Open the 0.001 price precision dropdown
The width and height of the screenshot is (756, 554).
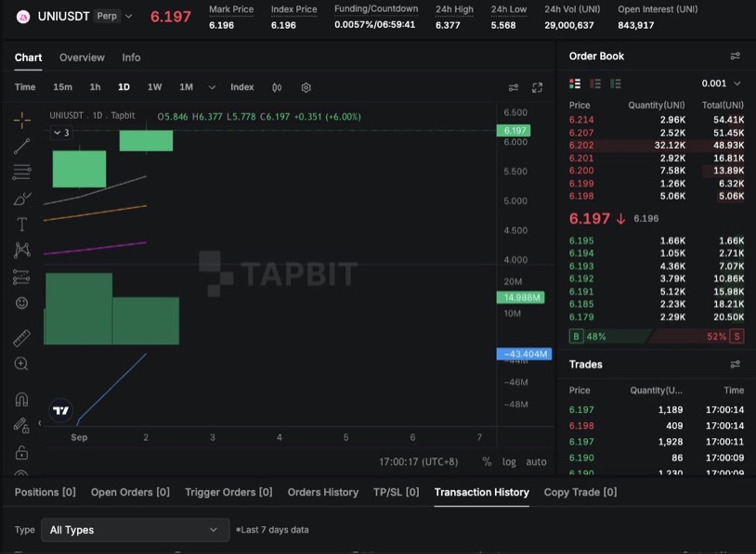tap(721, 84)
